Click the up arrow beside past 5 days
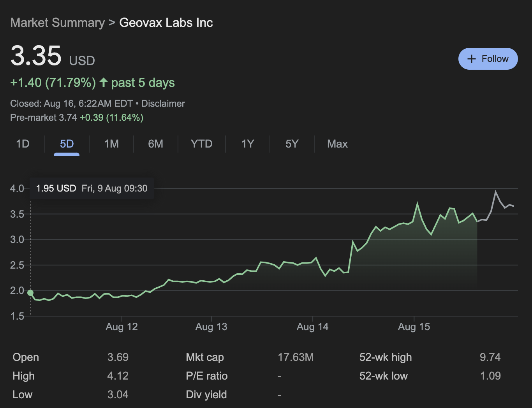The width and height of the screenshot is (532, 408). [x=103, y=82]
